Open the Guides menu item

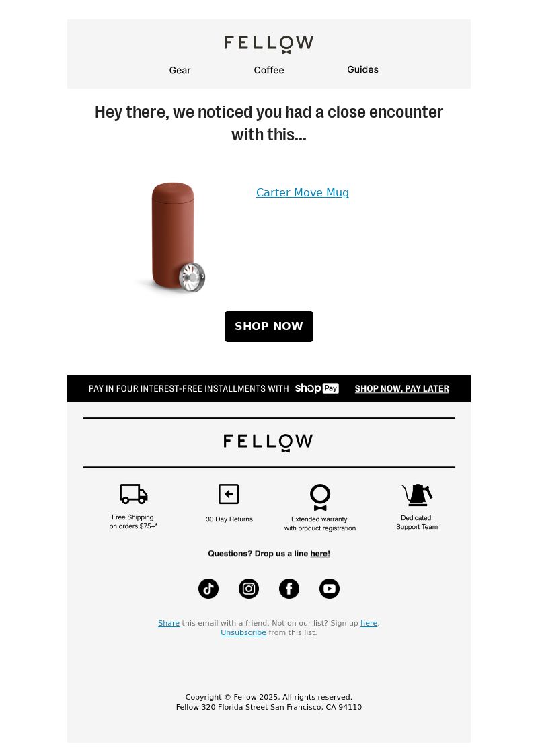[x=363, y=69]
